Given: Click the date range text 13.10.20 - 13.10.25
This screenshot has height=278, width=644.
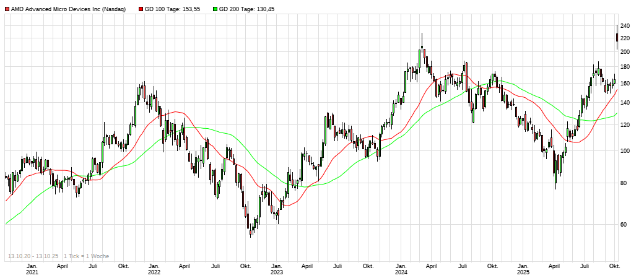Looking at the screenshot, I should 33,256.
